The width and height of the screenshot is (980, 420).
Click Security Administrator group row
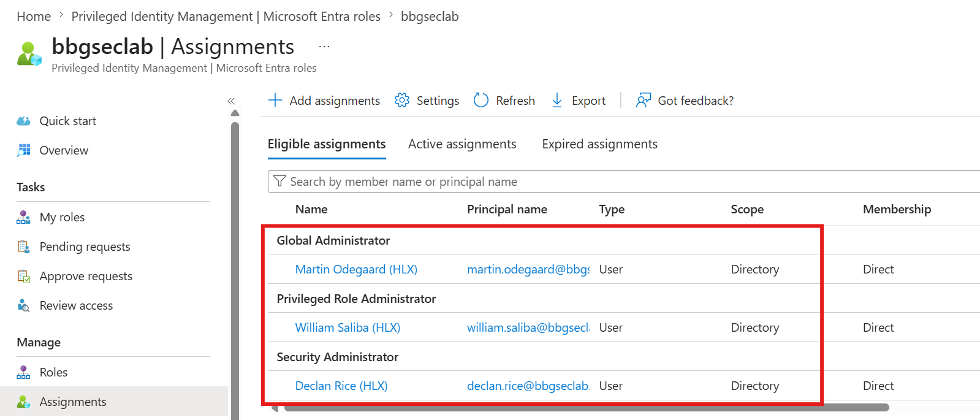[x=624, y=357]
